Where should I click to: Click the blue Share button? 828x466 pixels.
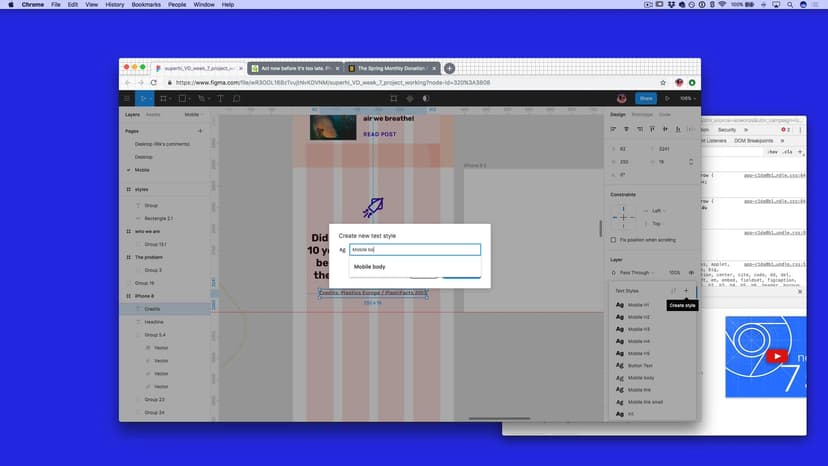pos(646,99)
